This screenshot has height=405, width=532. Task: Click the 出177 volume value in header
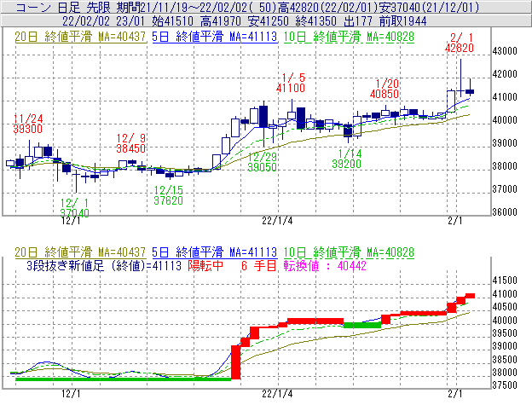click(x=358, y=21)
